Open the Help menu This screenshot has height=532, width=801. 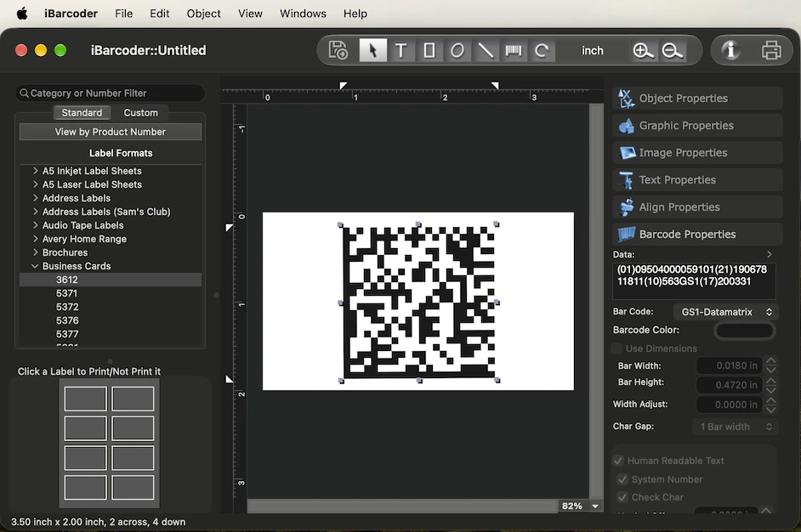pos(355,14)
